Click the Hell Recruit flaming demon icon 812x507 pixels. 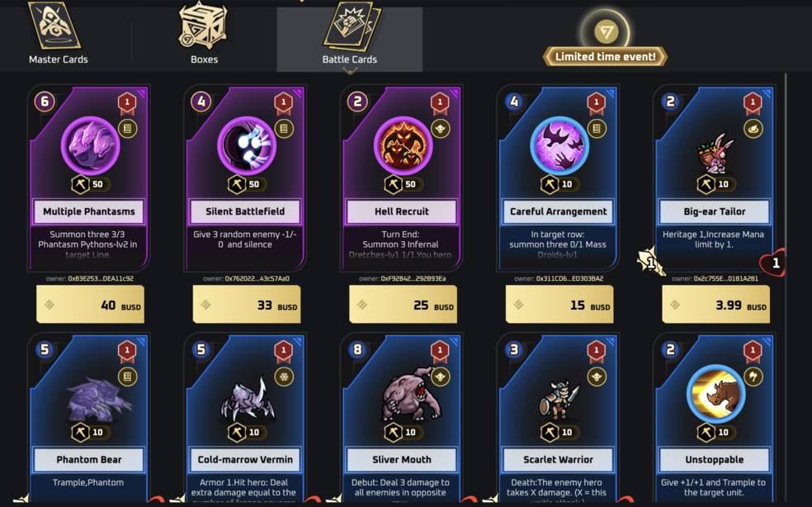(x=403, y=145)
